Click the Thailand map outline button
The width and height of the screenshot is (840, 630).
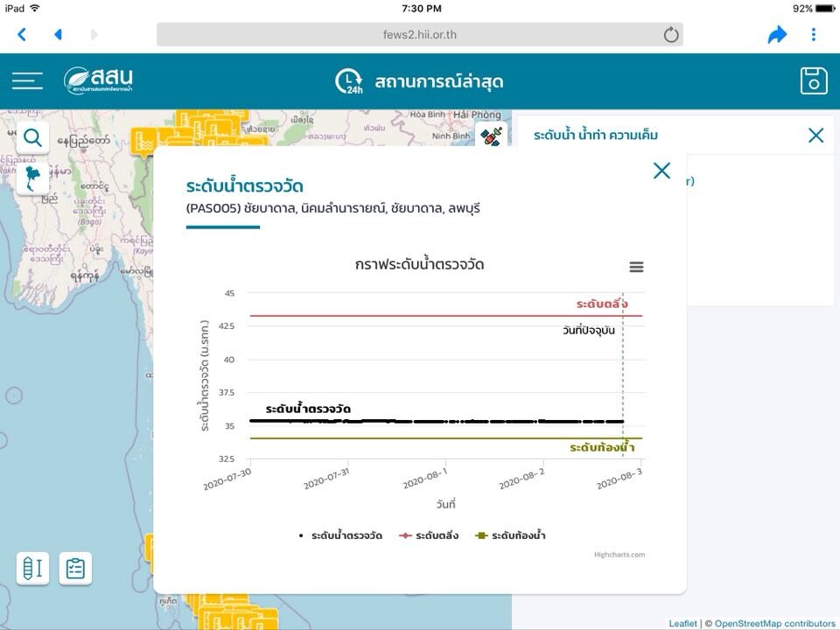[x=32, y=178]
